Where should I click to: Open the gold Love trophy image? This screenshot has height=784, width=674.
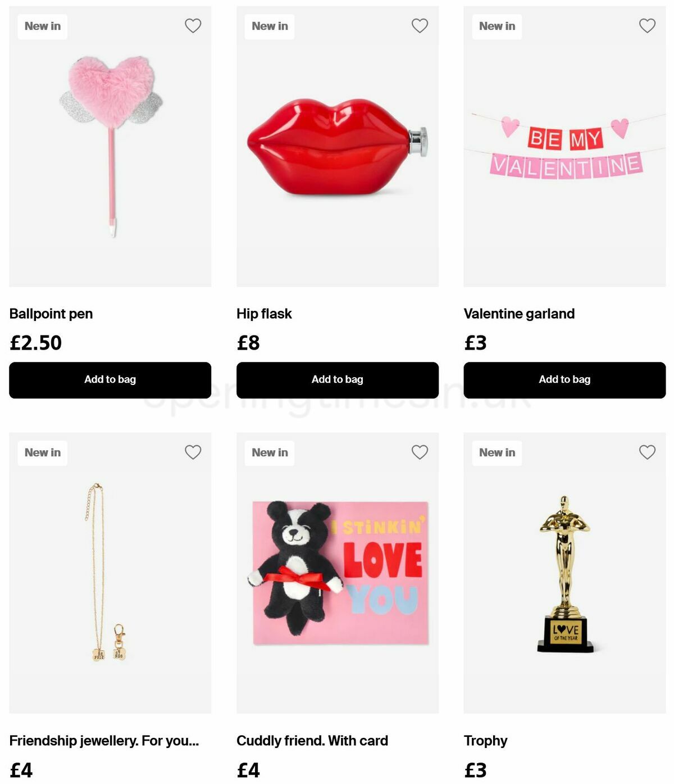(564, 573)
